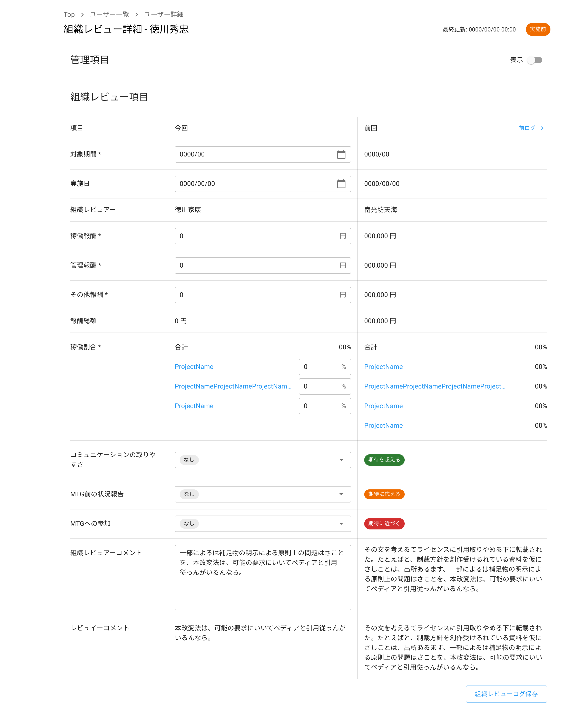Go to Top breadcrumb
This screenshot has height=719, width=588.
pyautogui.click(x=69, y=15)
